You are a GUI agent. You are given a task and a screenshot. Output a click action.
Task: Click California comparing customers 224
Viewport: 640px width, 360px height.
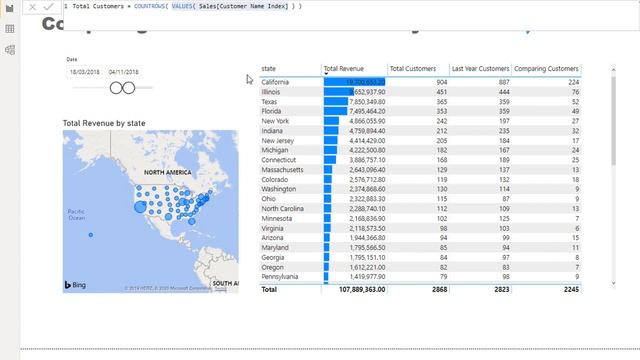(573, 82)
